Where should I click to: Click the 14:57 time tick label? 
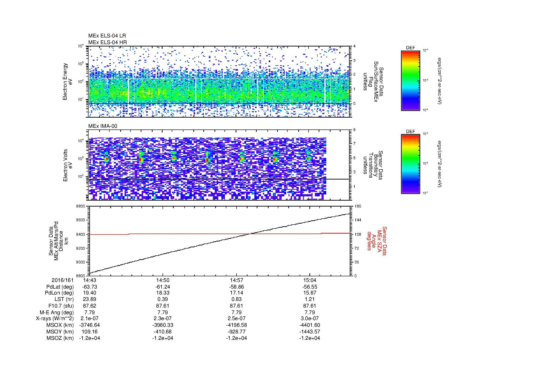click(236, 280)
